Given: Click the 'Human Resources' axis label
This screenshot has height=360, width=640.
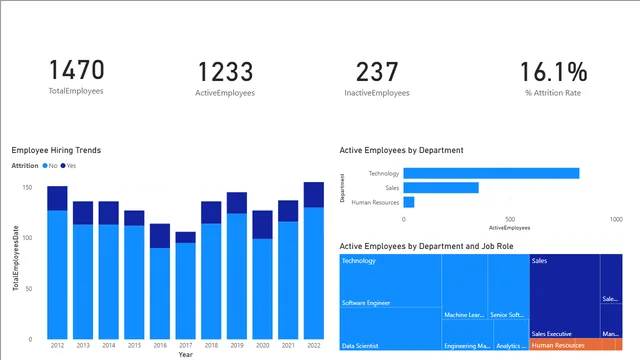Looking at the screenshot, I should point(375,202).
